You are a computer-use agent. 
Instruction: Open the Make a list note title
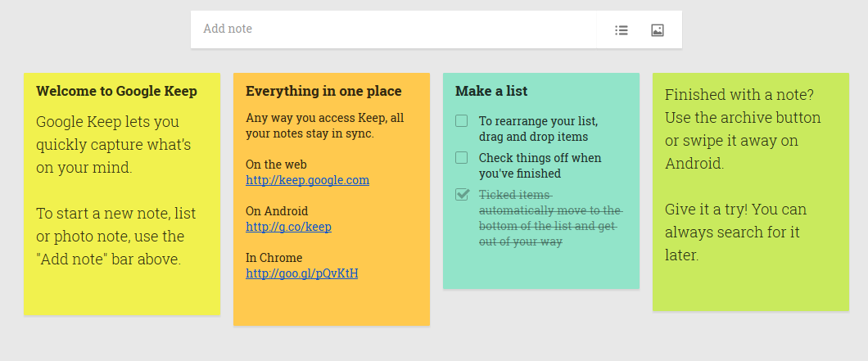491,91
